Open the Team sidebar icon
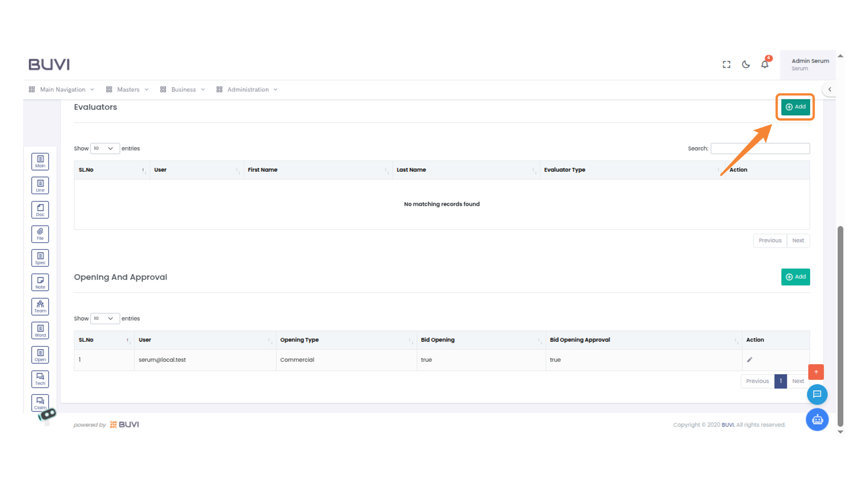The height and width of the screenshot is (488, 868). [x=40, y=306]
